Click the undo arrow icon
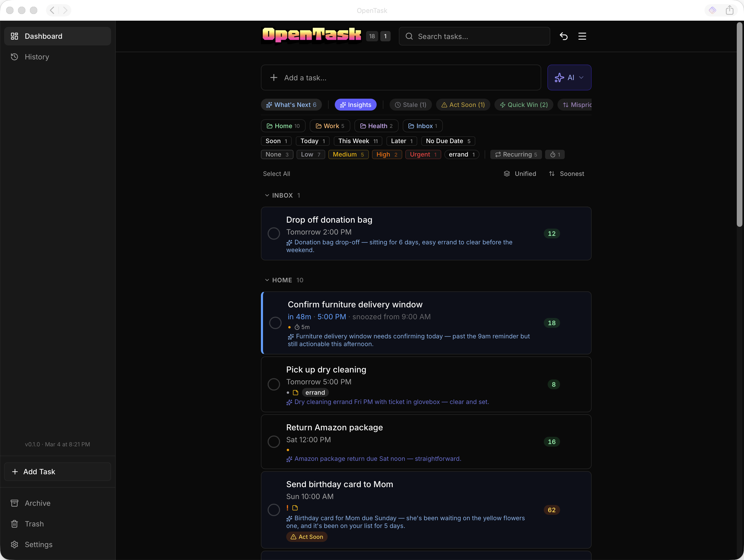744x560 pixels. point(563,36)
